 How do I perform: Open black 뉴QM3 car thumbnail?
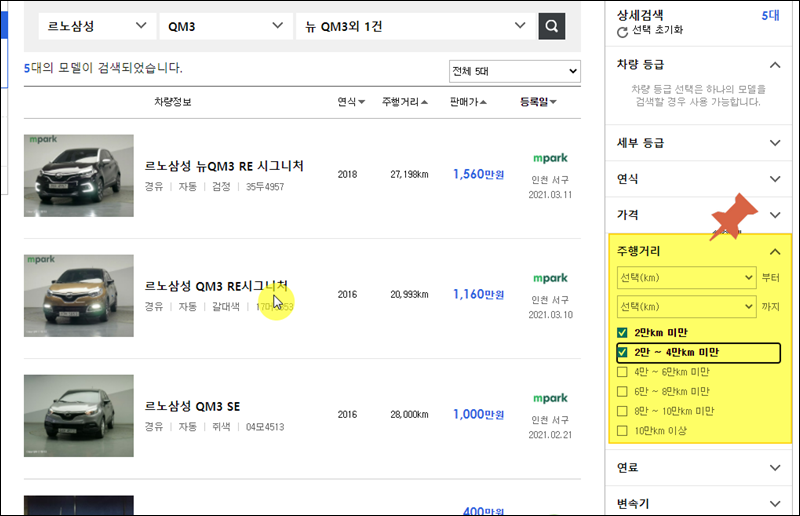point(79,176)
